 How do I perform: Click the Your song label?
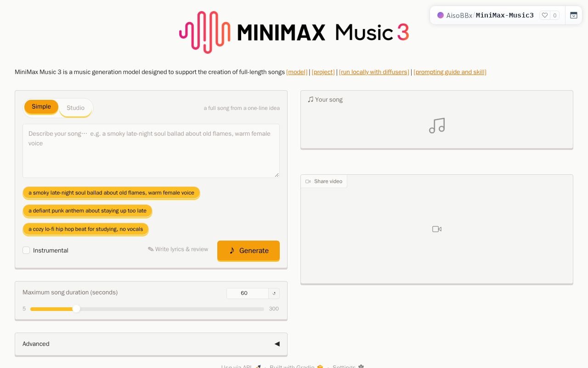pyautogui.click(x=325, y=99)
